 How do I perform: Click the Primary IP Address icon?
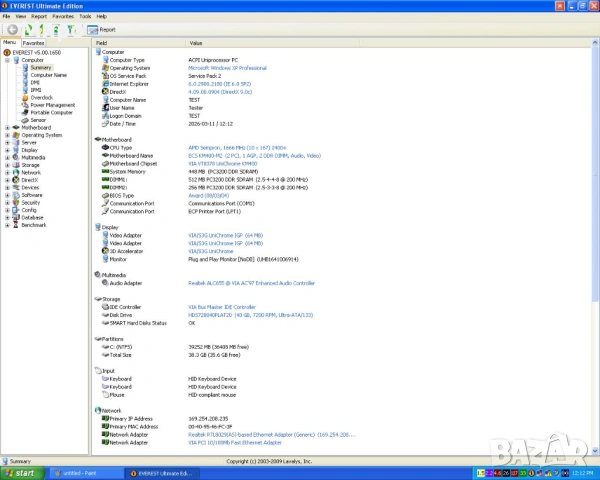[106, 419]
